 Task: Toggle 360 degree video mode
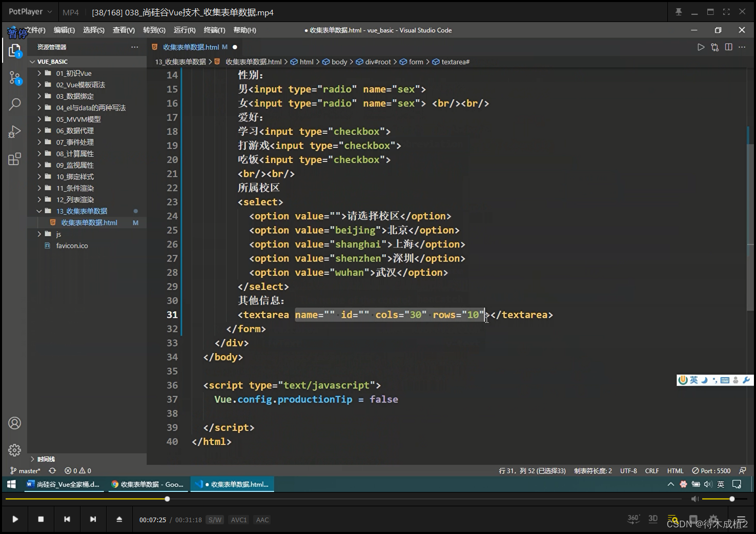tap(634, 519)
